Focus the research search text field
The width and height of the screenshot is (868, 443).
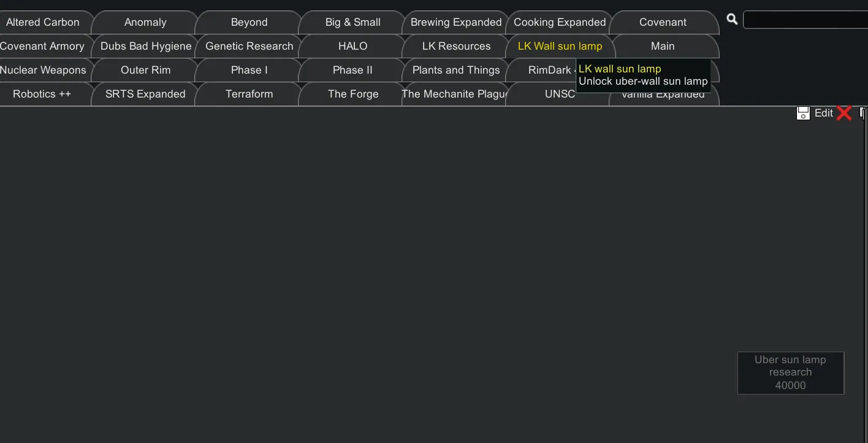[x=805, y=20]
